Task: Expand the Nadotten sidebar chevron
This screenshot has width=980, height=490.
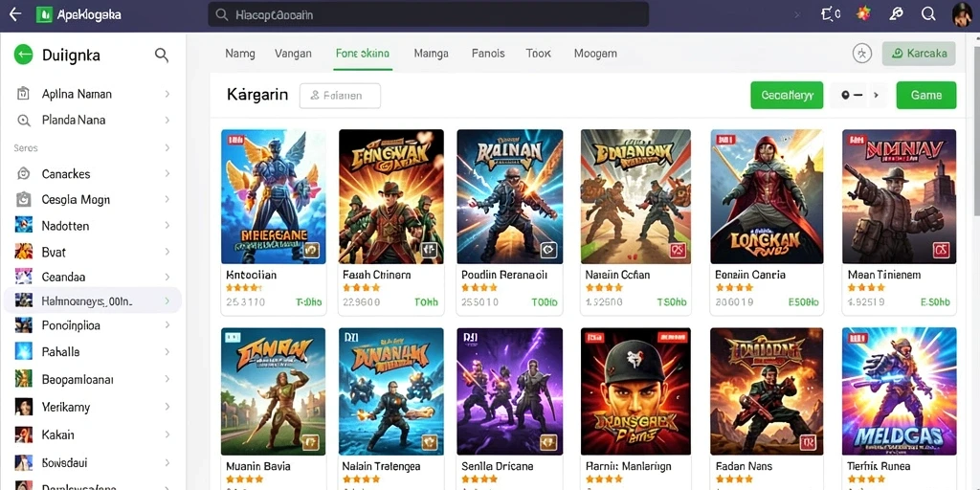Action: point(167,225)
